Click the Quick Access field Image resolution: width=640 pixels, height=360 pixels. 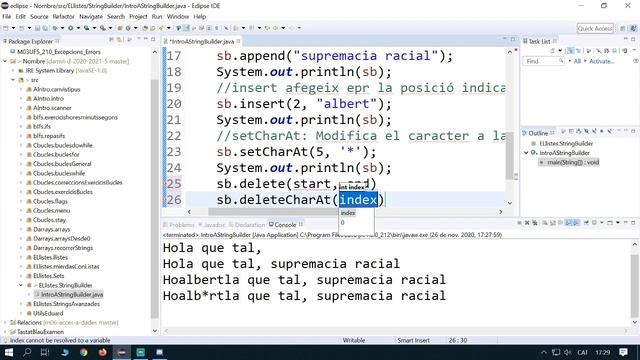595,28
